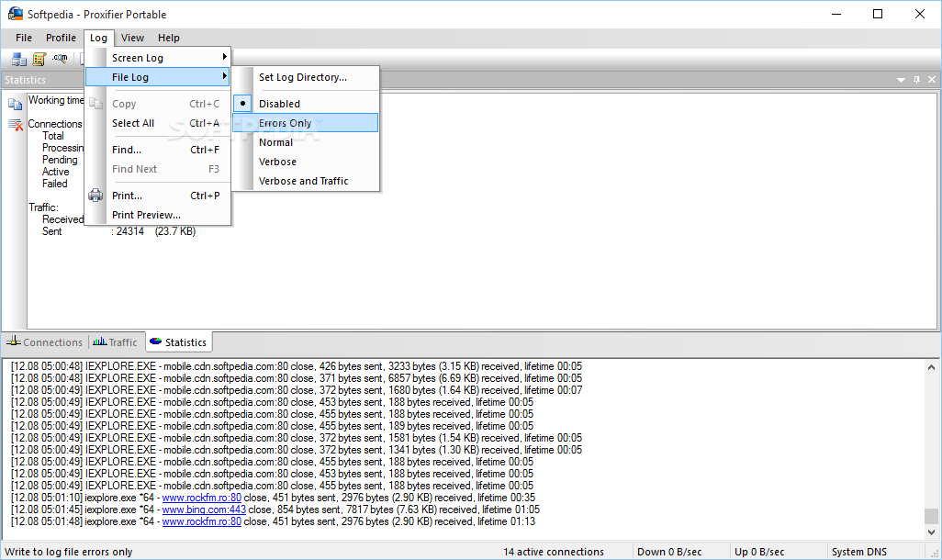Select Verbose file log level

coord(306,161)
